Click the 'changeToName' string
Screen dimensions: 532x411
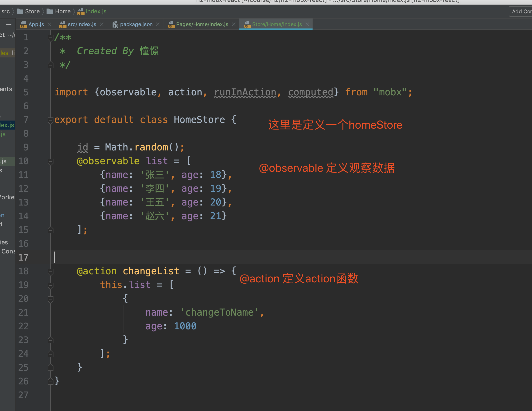(x=219, y=312)
